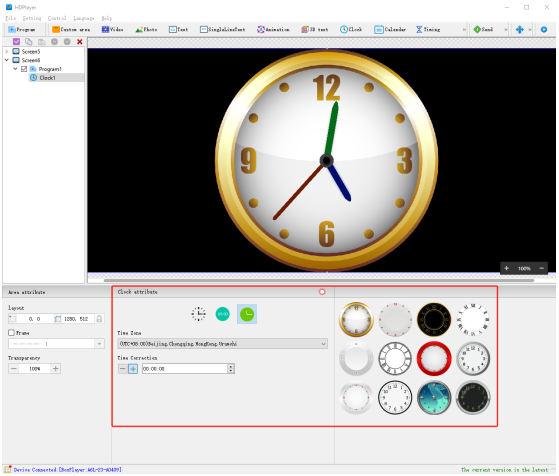Screen dimensions: 559x476
Task: Collapse the Program1 tree node
Action: (15, 69)
